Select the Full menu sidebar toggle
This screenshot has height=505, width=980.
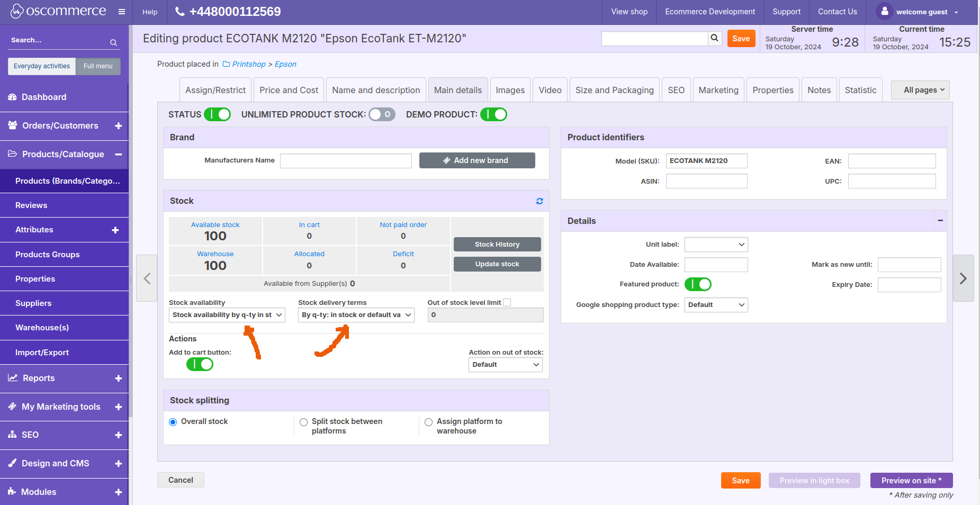click(x=98, y=66)
